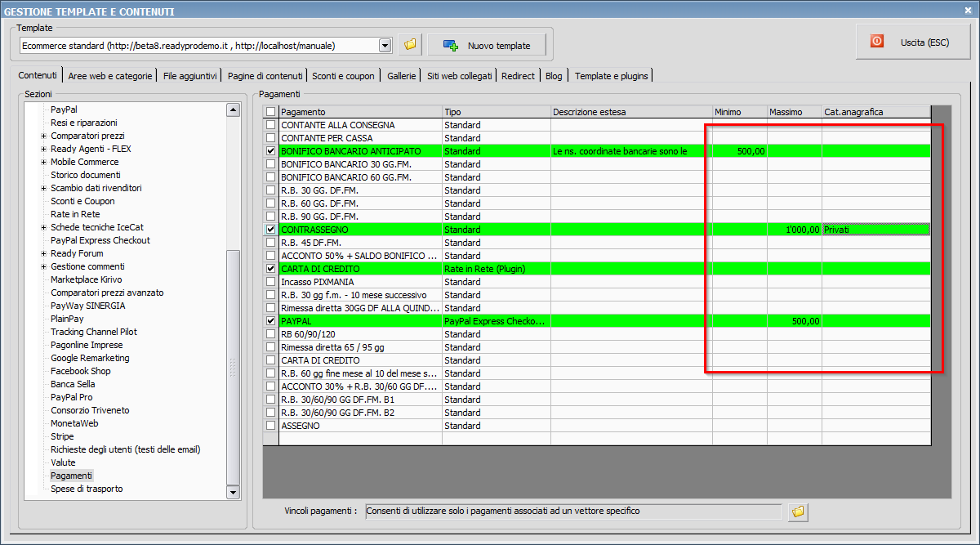This screenshot has height=545, width=980.
Task: Switch to the Contenuti tab
Action: [38, 75]
